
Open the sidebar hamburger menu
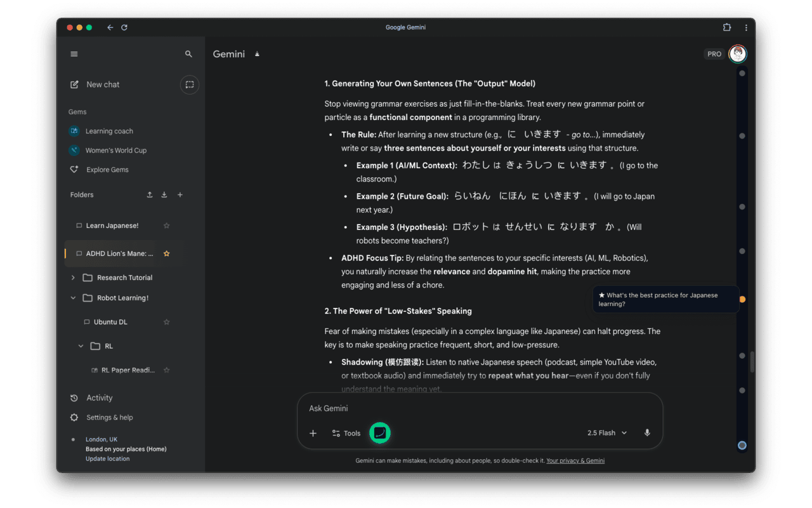pyautogui.click(x=74, y=54)
